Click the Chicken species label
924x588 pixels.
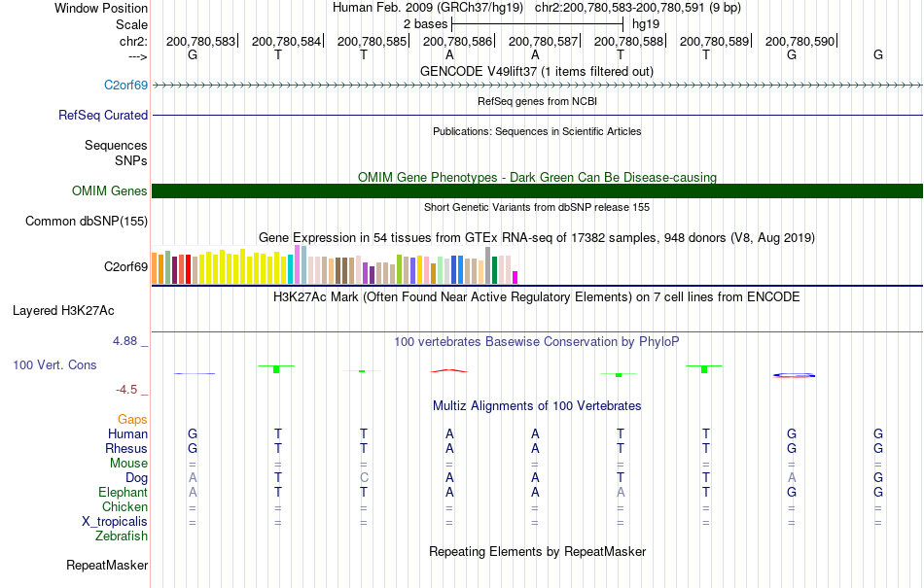124,506
